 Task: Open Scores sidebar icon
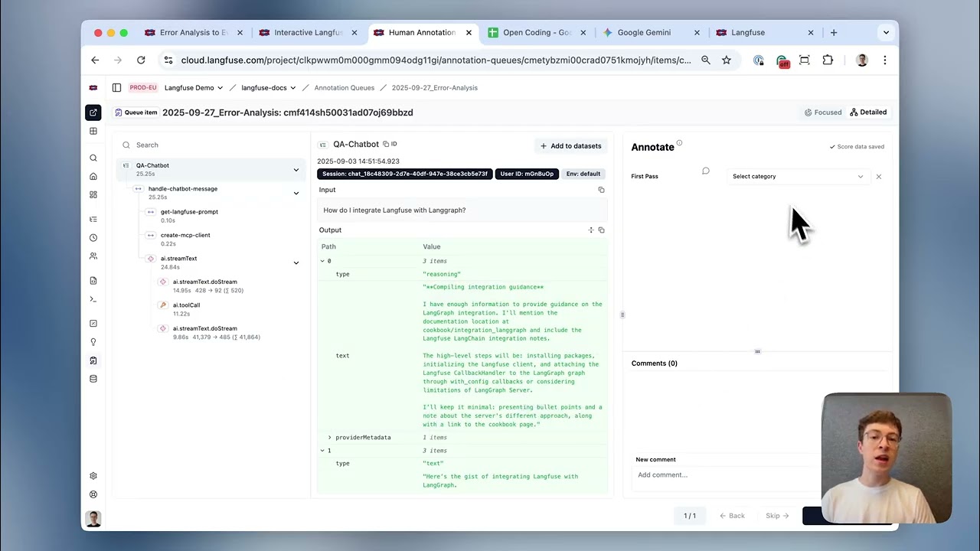(93, 324)
